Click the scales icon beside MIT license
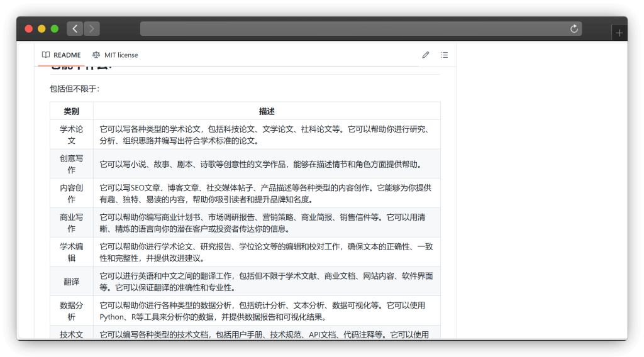Screen dimensions: 644x357 96,55
